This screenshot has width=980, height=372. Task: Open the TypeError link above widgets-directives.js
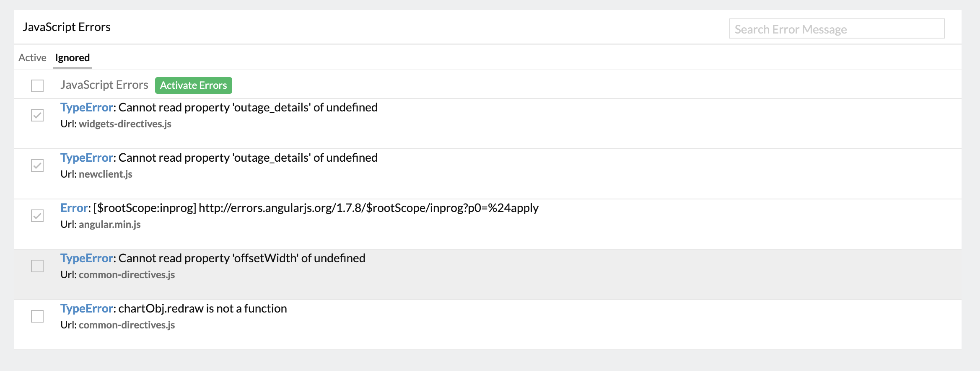click(x=86, y=108)
